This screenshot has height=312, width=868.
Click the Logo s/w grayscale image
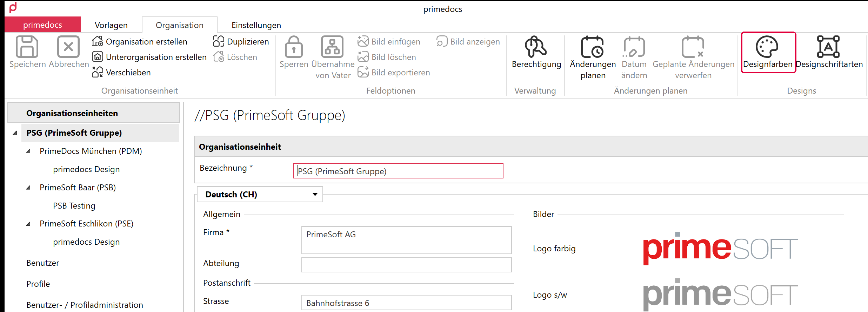pos(720,294)
